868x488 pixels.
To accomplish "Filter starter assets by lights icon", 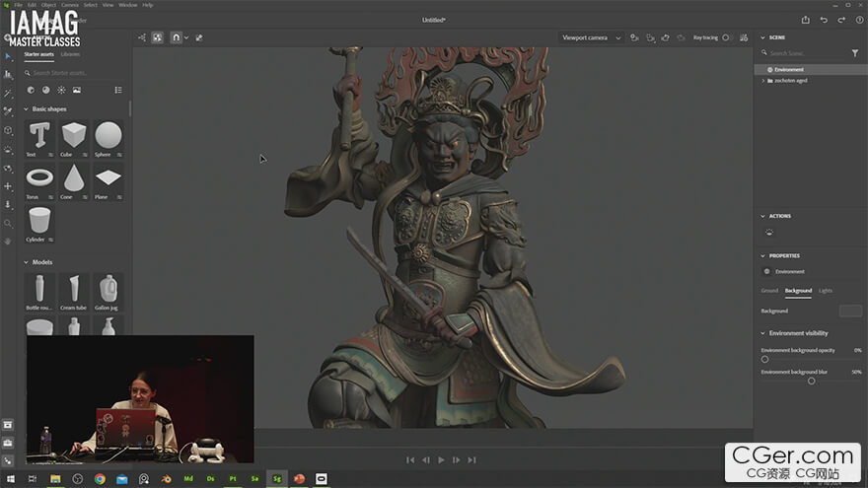I will (61, 90).
